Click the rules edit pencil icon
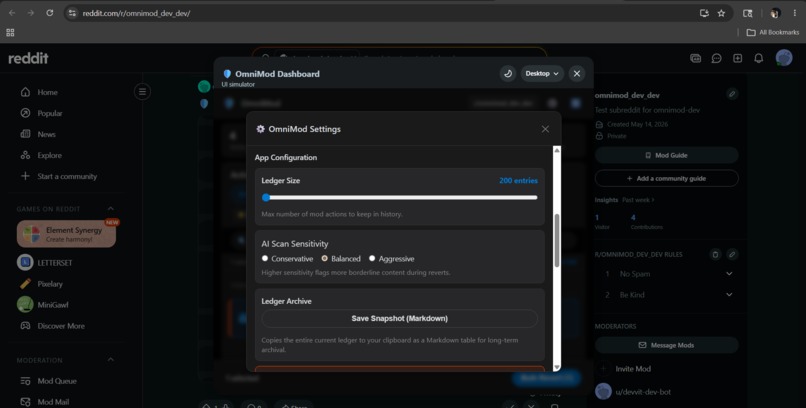The width and height of the screenshot is (806, 408). (x=732, y=254)
